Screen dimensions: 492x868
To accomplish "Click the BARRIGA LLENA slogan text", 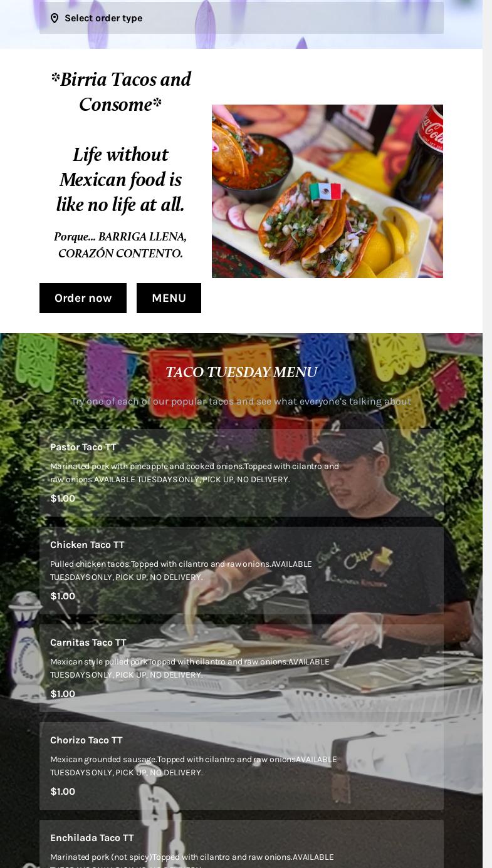I will pyautogui.click(x=120, y=245).
